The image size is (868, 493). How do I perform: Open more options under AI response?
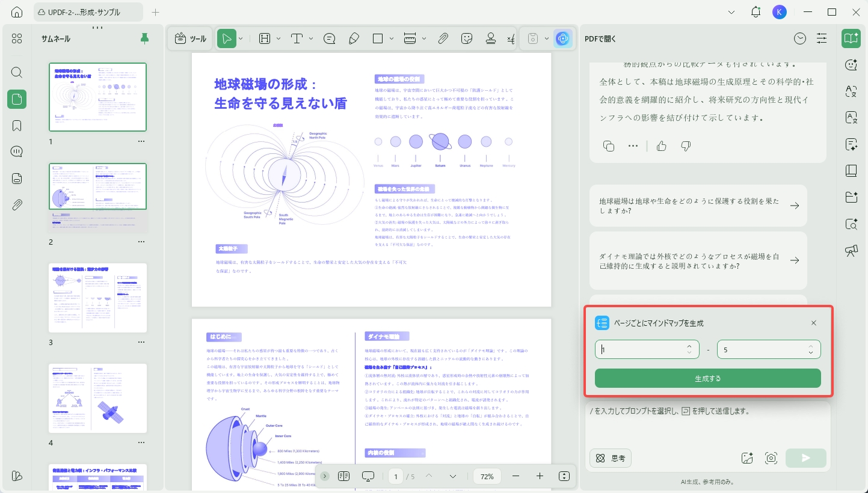[x=633, y=145]
